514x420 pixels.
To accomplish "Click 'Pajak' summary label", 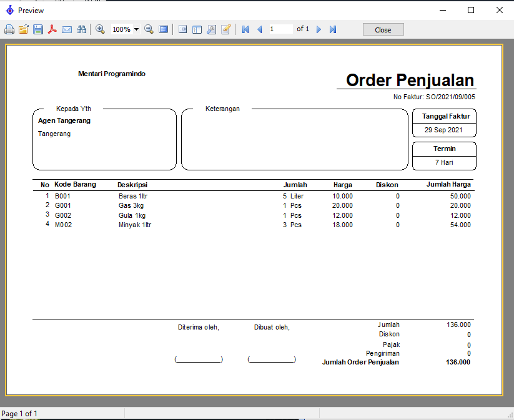I will 391,344.
